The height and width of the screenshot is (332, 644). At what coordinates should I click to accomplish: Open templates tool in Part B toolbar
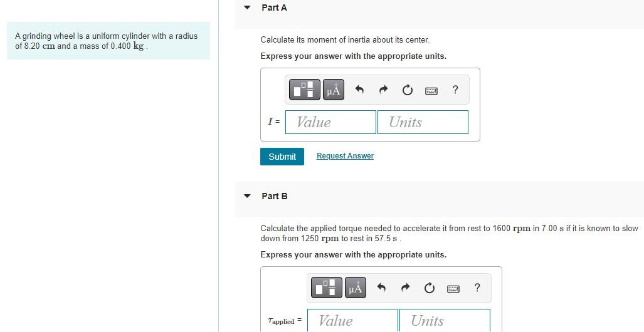(x=327, y=288)
